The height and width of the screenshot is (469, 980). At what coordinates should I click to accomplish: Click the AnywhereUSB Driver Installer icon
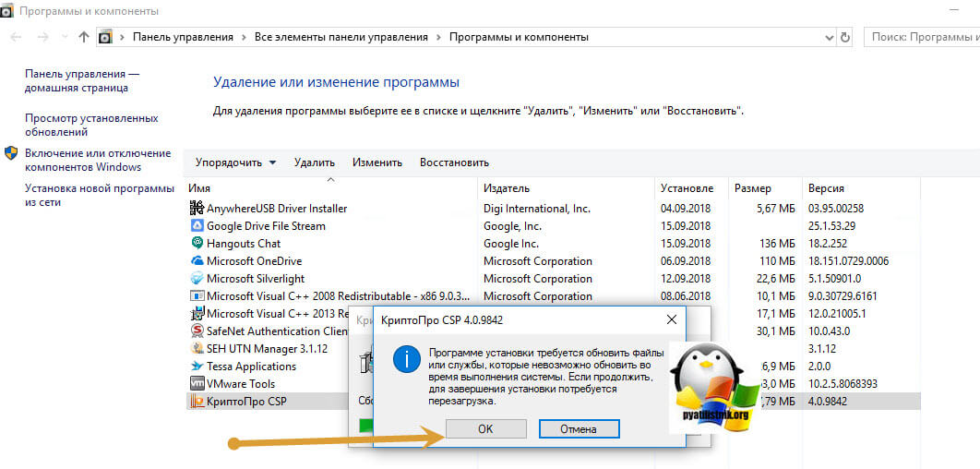pyautogui.click(x=197, y=209)
